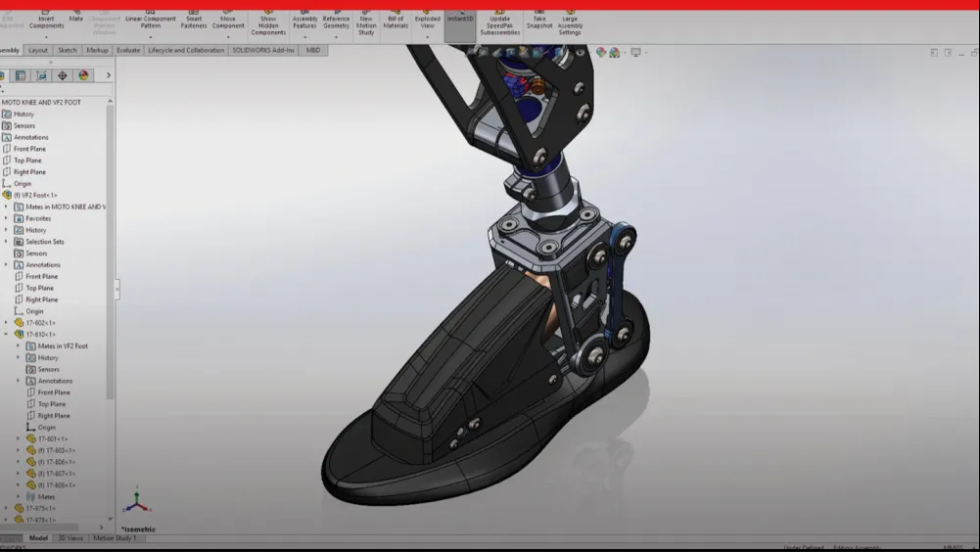The image size is (980, 552).
Task: Open the DimXpert manager crosshair tab icon
Action: [x=63, y=75]
